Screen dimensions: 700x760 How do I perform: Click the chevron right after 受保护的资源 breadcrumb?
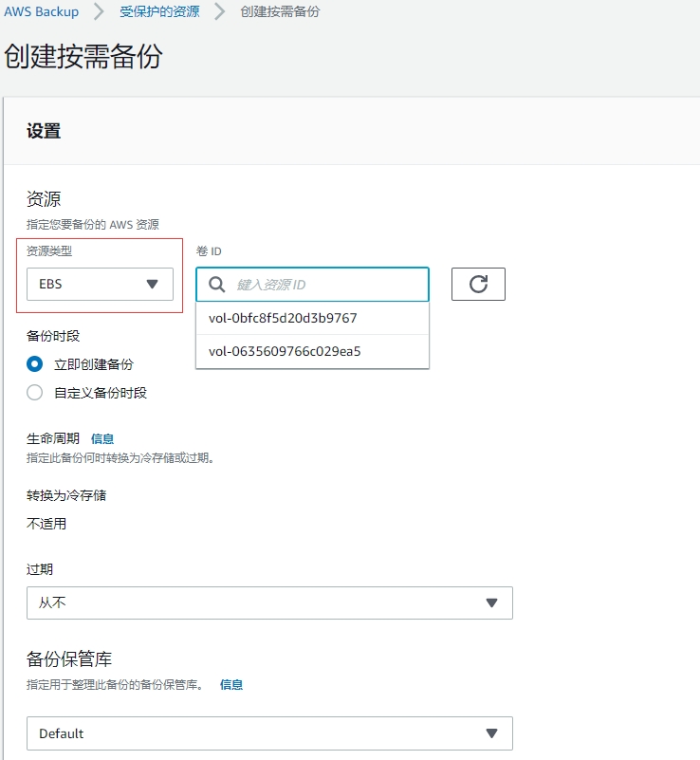point(220,12)
